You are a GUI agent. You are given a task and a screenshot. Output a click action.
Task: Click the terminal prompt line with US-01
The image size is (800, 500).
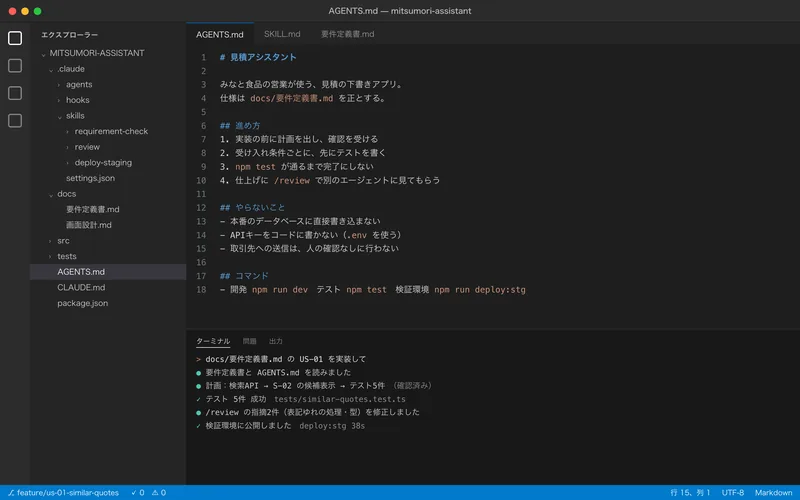(281, 359)
